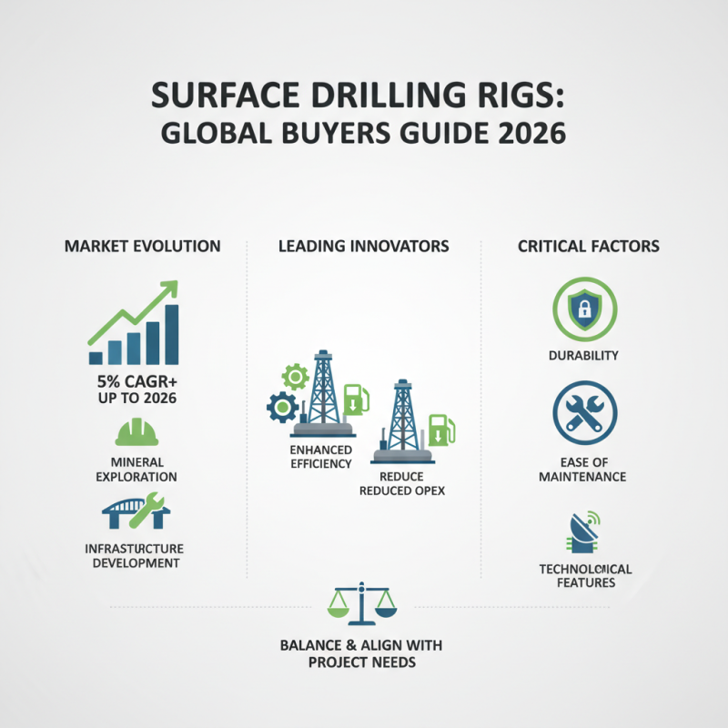Image resolution: width=728 pixels, height=728 pixels.
Task: Click the 'CRITICAL FACTORS' heading
Action: tap(588, 246)
